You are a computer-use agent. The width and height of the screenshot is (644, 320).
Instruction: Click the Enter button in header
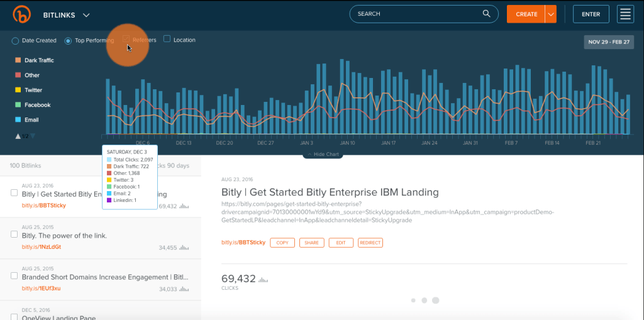coord(591,14)
